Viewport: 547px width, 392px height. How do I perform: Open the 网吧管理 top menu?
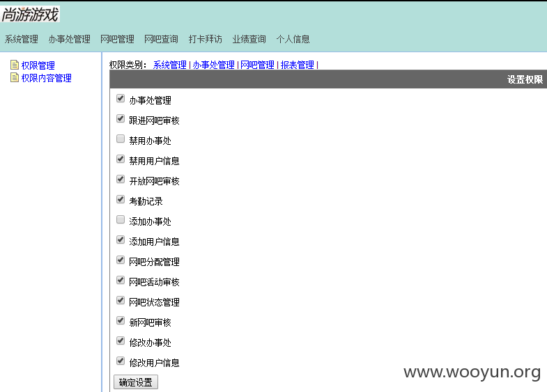coord(117,39)
